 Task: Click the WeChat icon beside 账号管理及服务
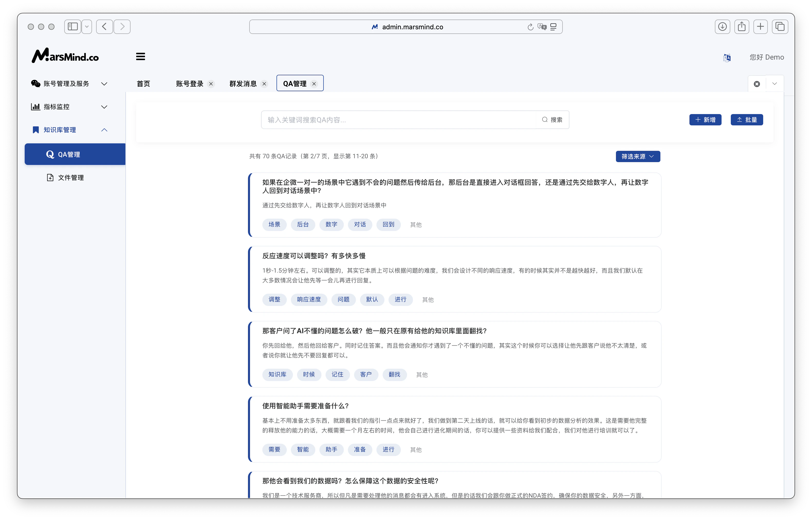tap(35, 83)
